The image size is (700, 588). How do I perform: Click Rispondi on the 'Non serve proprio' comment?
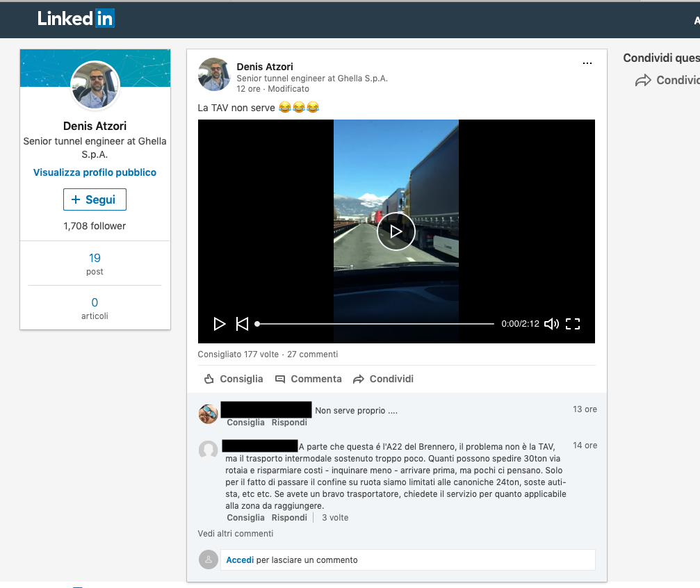pos(289,423)
